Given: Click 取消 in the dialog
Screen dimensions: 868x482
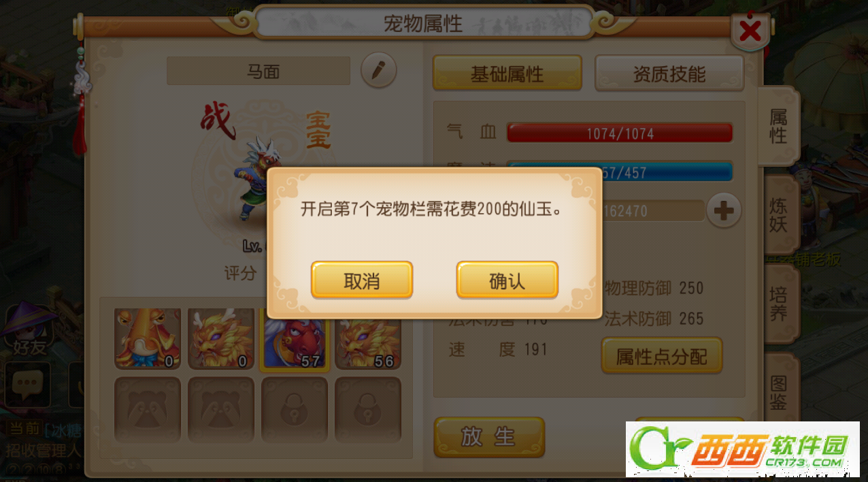Looking at the screenshot, I should coord(362,280).
